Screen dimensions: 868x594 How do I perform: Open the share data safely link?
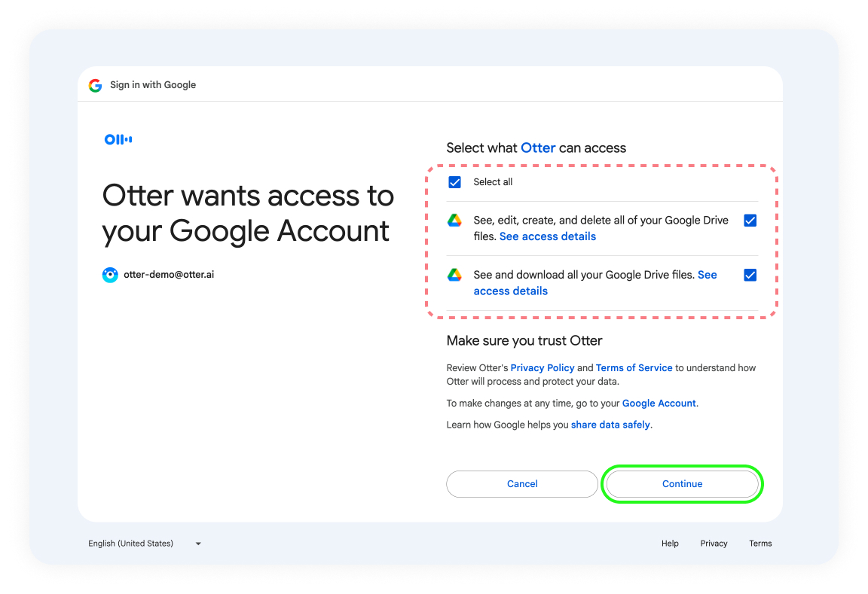pyautogui.click(x=610, y=425)
